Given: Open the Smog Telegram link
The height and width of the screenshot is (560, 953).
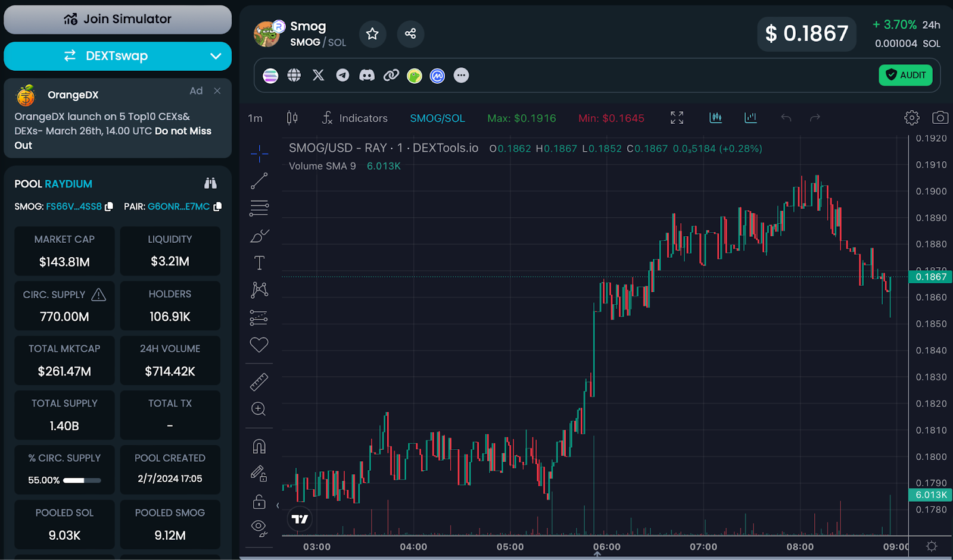Looking at the screenshot, I should click(x=342, y=76).
